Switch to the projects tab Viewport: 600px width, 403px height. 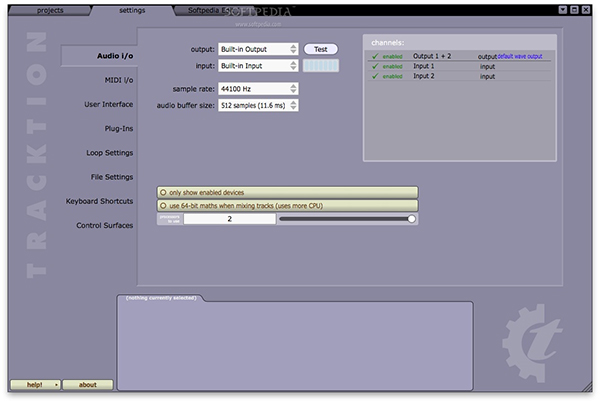[50, 10]
